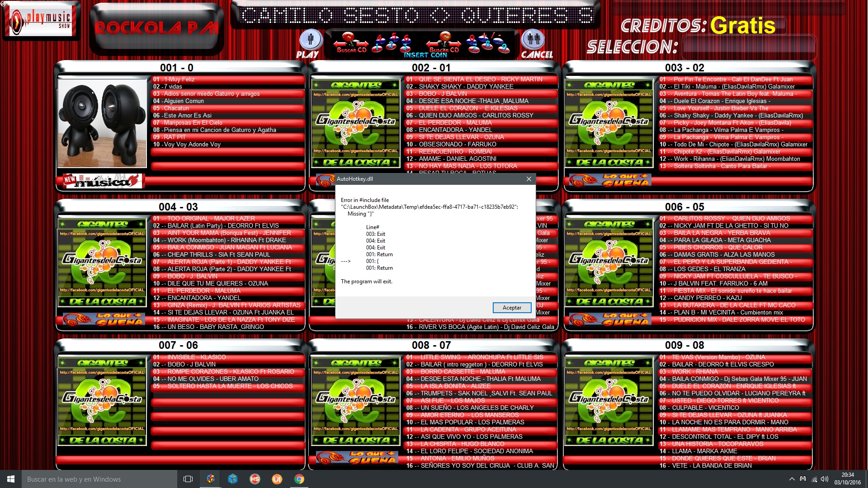Select song 'NICKY JAM FT DE LA GHETTO - SI TU NO'
868x488 pixels.
point(735,225)
